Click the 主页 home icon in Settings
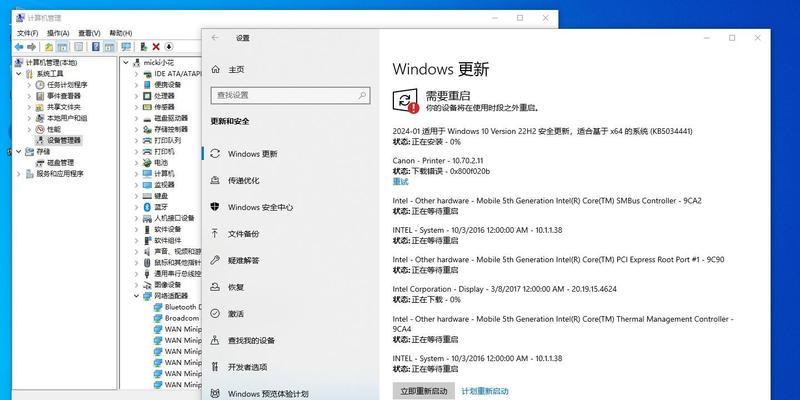 pyautogui.click(x=215, y=69)
